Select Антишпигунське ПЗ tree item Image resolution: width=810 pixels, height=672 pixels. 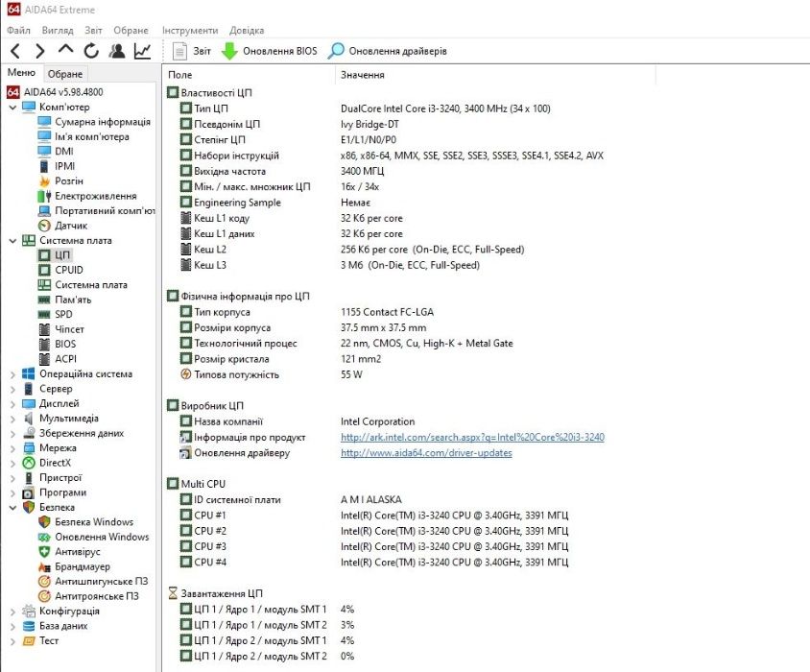point(93,582)
